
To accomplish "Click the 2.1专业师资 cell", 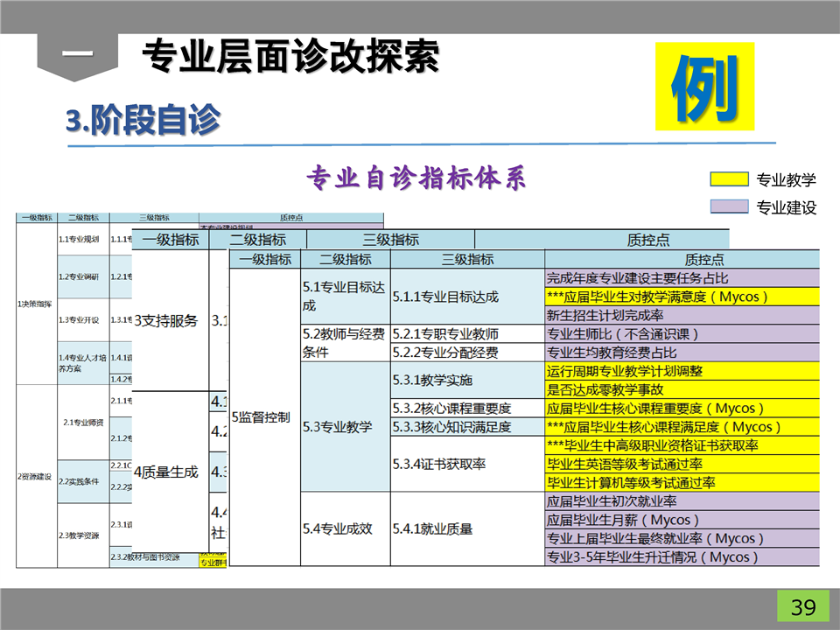I will pos(83,422).
